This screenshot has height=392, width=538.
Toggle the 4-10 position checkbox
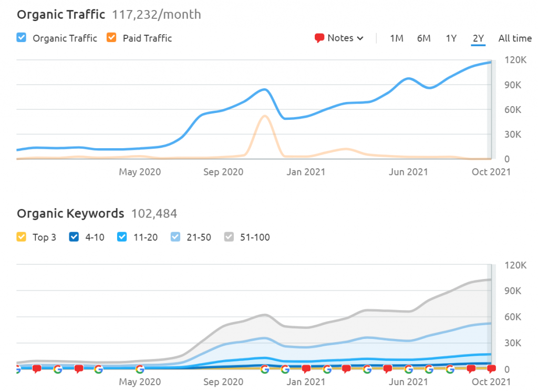click(x=74, y=237)
